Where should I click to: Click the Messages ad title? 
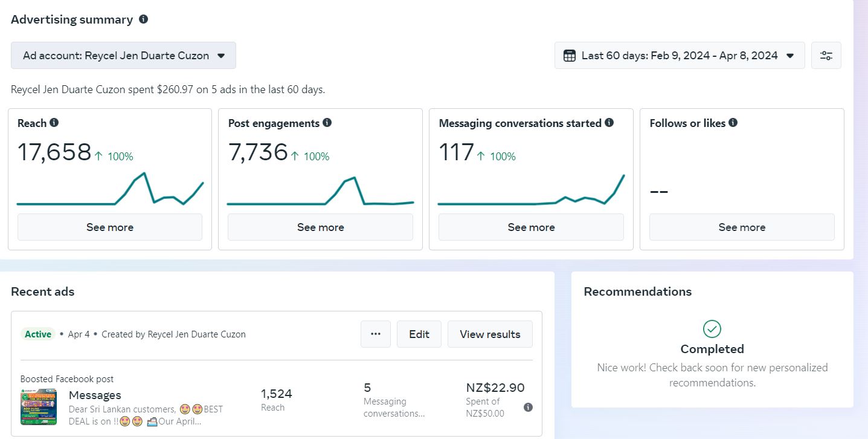click(95, 395)
